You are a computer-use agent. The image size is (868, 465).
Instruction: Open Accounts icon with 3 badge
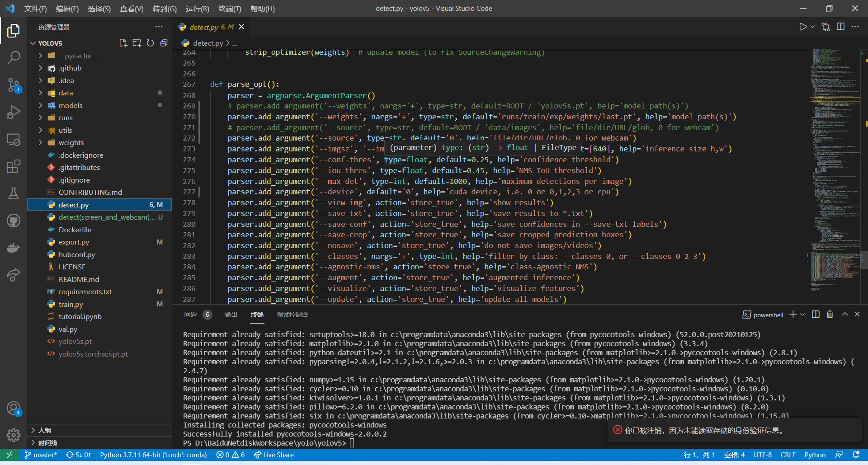point(14,409)
